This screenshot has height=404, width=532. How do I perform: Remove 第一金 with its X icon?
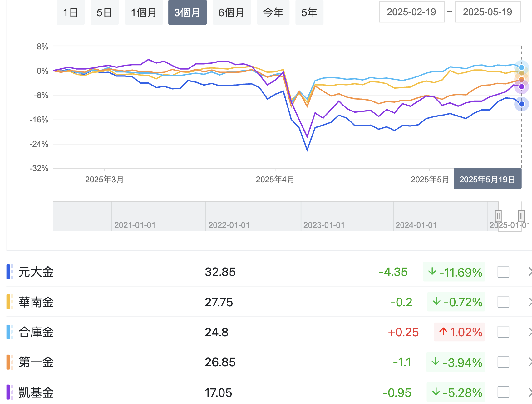coord(530,362)
